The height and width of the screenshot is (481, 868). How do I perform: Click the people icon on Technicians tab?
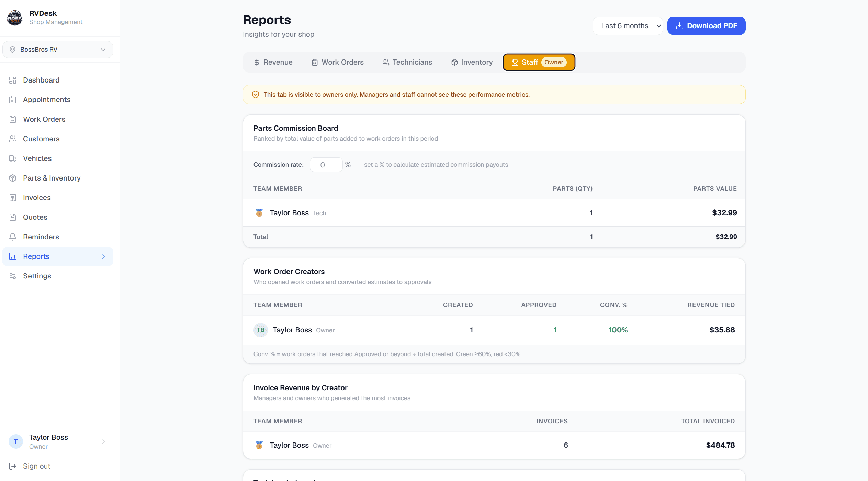(386, 63)
